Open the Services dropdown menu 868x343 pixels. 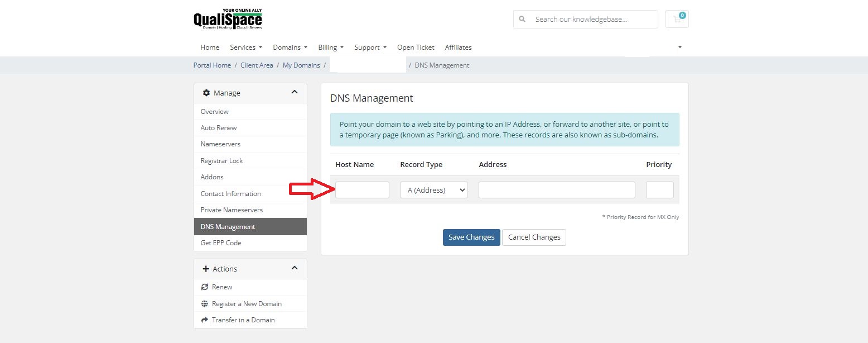(245, 47)
